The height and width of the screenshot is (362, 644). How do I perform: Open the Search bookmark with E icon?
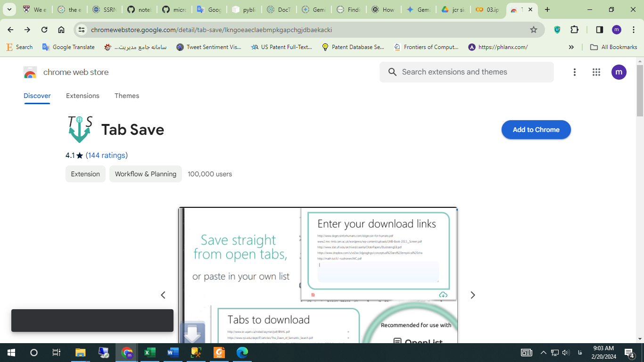[x=19, y=47]
